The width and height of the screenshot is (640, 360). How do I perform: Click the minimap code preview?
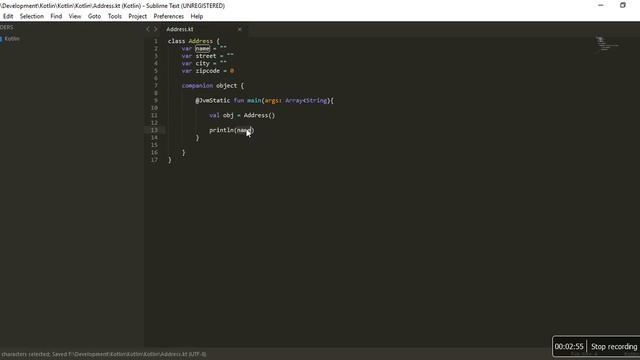coord(607,43)
